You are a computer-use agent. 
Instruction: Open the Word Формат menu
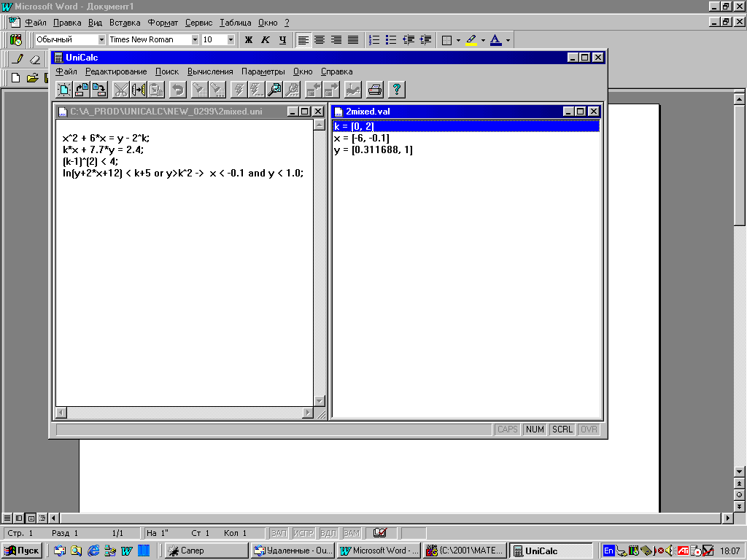pyautogui.click(x=163, y=23)
